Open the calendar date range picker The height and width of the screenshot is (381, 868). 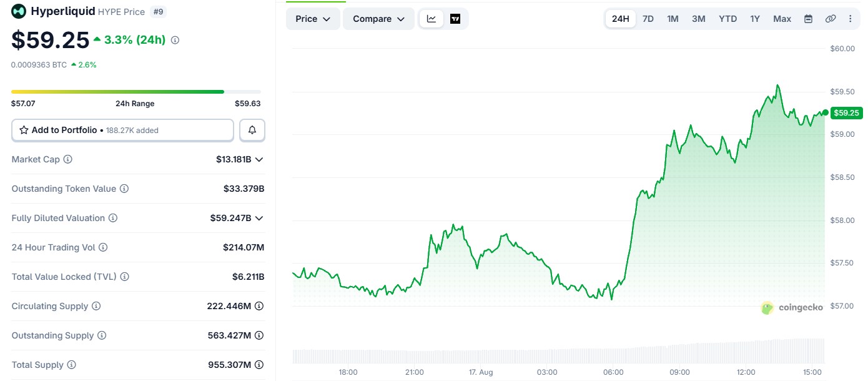click(x=808, y=19)
